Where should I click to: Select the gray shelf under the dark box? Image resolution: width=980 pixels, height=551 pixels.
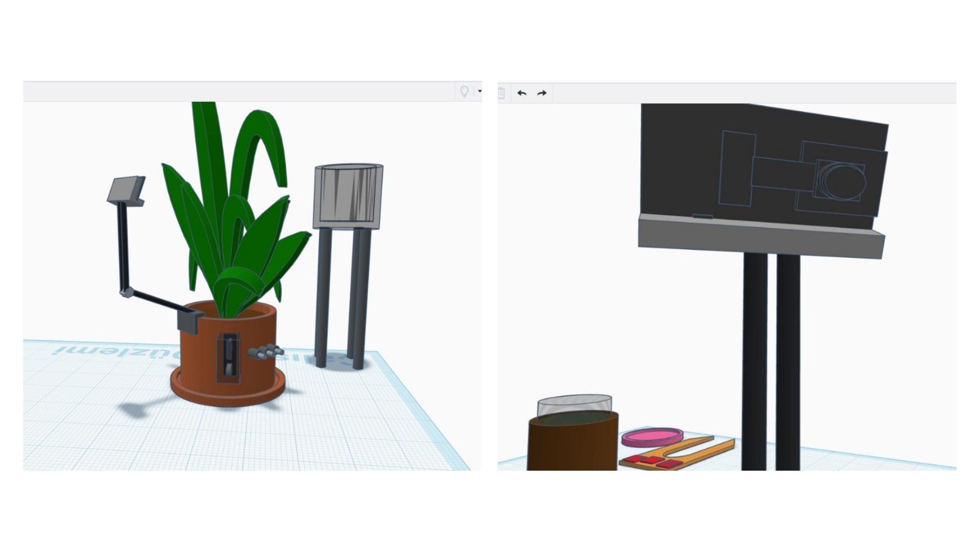coord(761,238)
